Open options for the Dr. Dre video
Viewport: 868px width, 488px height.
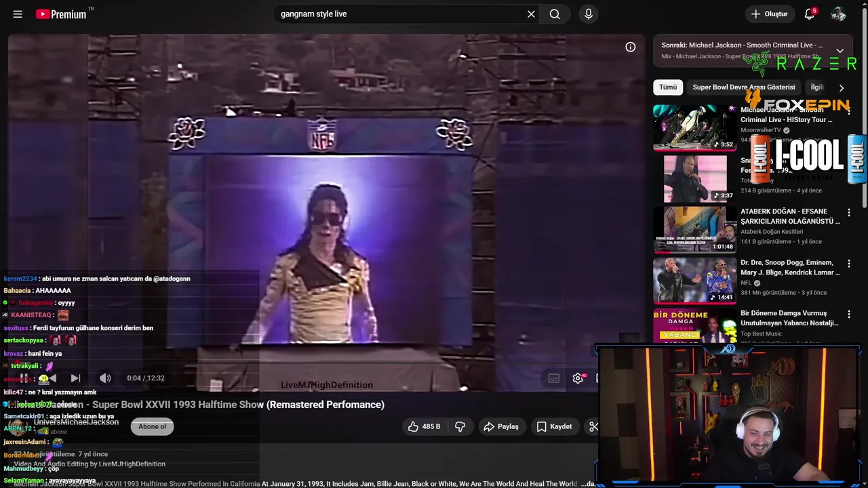pyautogui.click(x=849, y=264)
